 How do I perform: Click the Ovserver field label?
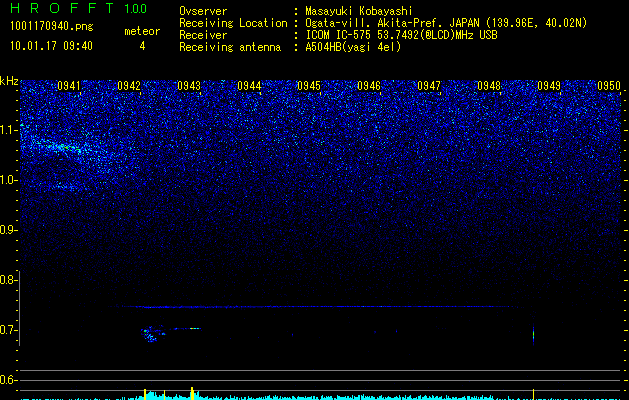(203, 12)
